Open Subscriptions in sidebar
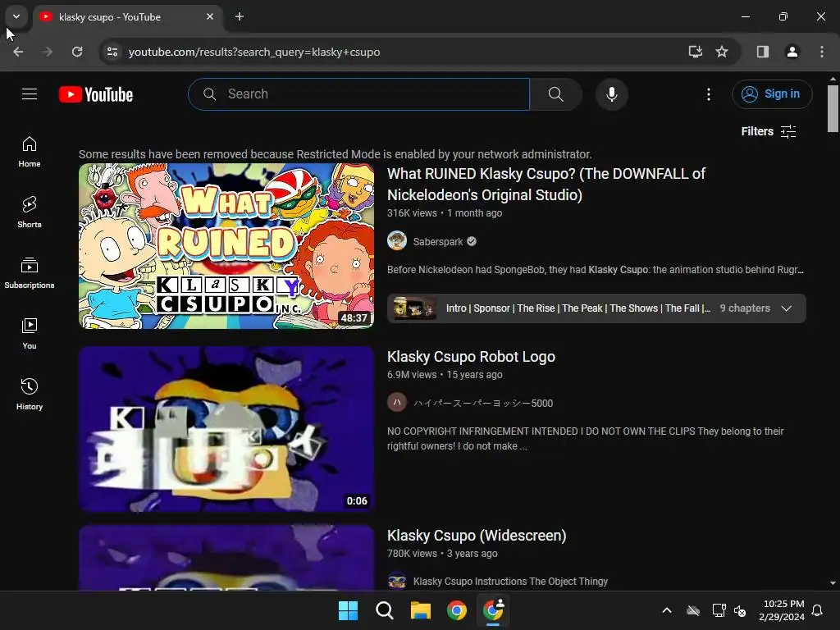This screenshot has height=630, width=840. 30,272
